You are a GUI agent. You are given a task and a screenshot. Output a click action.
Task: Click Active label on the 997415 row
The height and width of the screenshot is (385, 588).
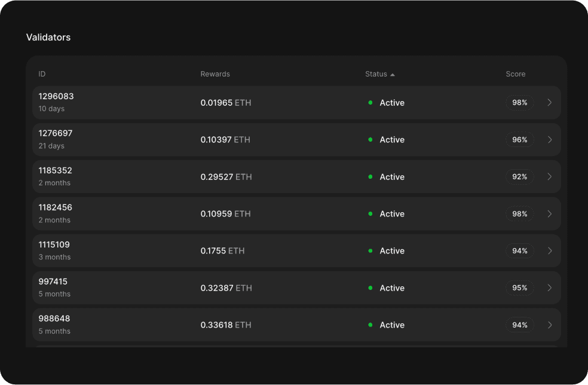tap(392, 288)
